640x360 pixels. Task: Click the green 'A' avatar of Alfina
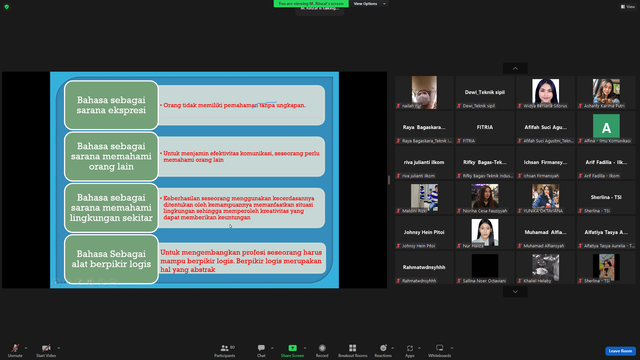tap(606, 127)
